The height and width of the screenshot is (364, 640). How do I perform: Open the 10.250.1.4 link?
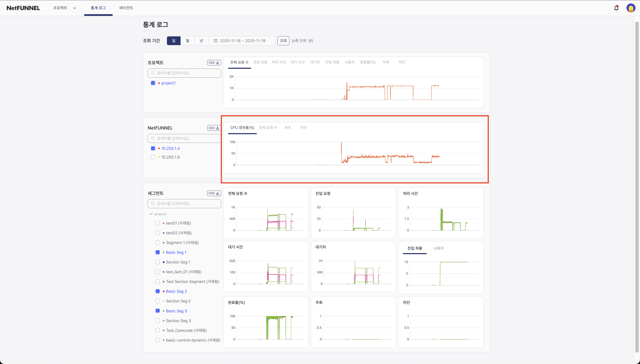click(171, 148)
